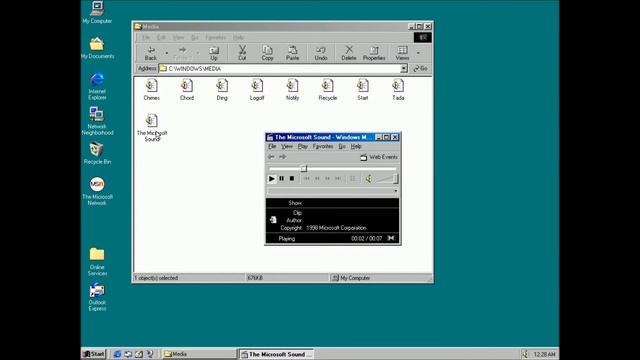Open Network Neighborhood desktop icon
Image resolution: width=640 pixels, height=360 pixels.
point(97,121)
